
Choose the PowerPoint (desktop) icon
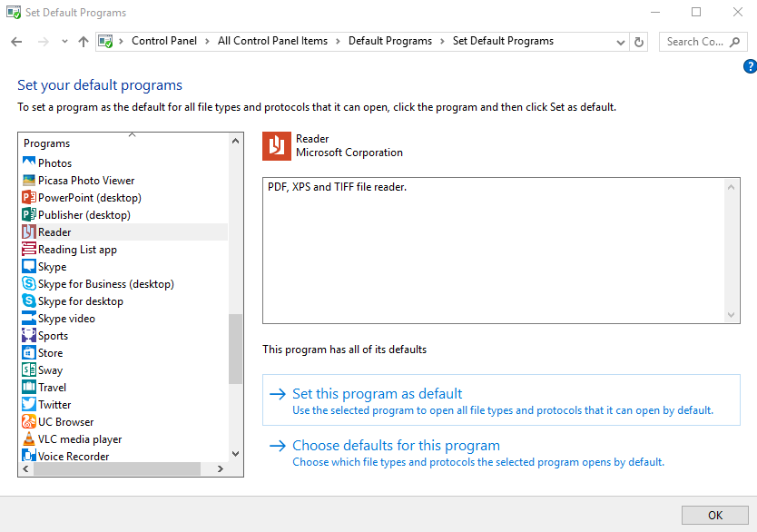29,197
